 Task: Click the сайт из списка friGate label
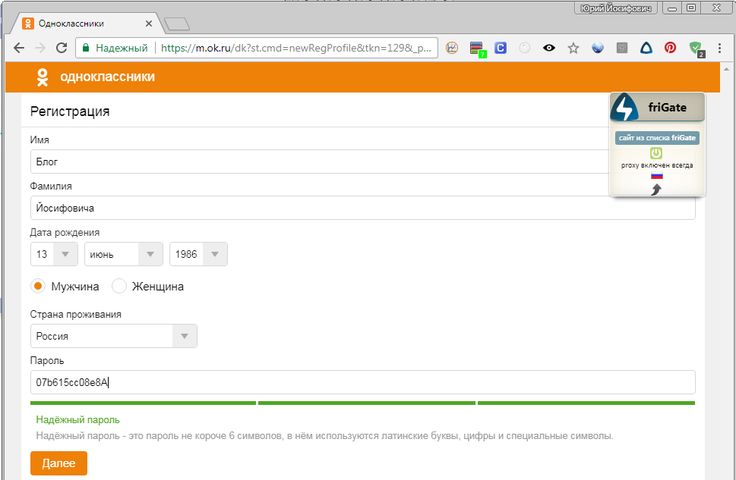(657, 138)
